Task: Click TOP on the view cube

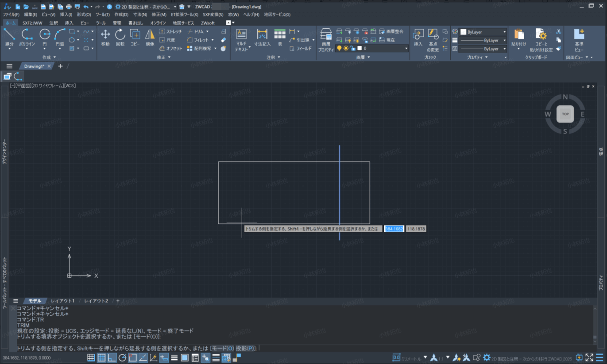Action: pyautogui.click(x=565, y=114)
